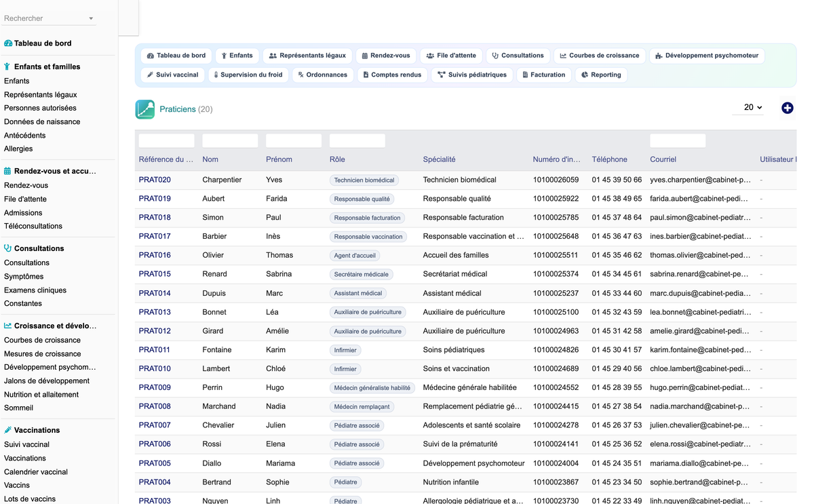Go to Personnes autorisées in sidebar

point(40,108)
